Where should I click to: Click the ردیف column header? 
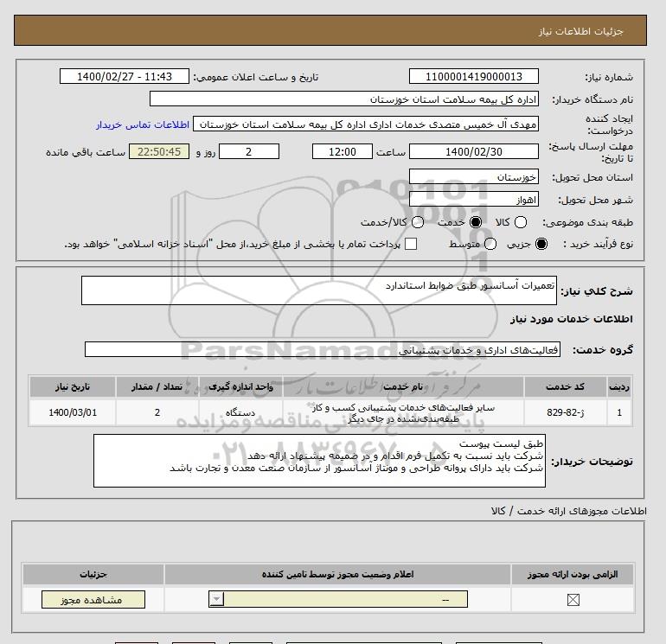(619, 386)
